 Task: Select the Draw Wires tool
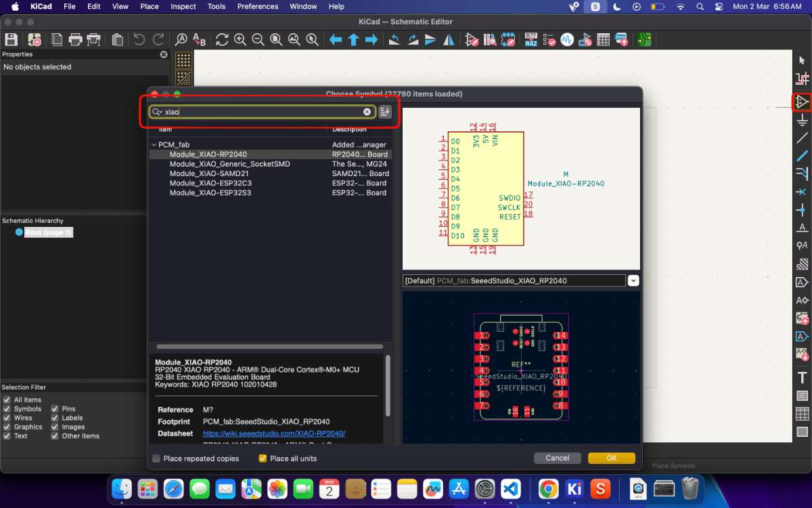(803, 138)
